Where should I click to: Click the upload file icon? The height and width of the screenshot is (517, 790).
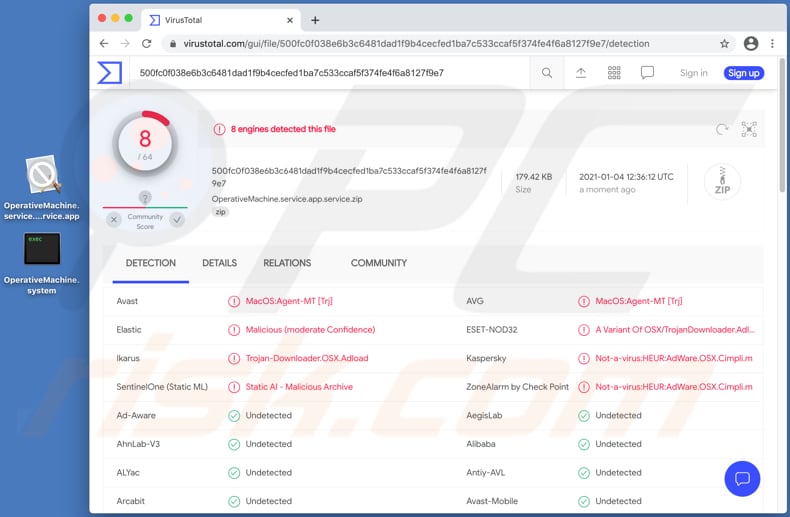point(581,73)
